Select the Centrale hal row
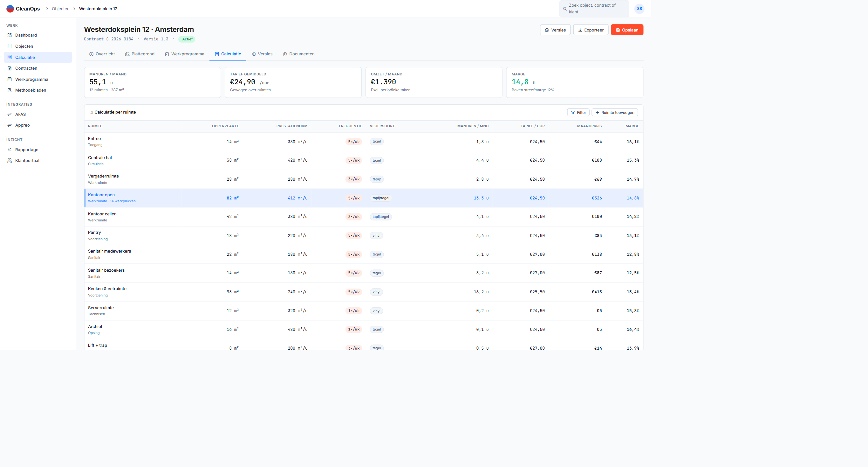 [364, 161]
